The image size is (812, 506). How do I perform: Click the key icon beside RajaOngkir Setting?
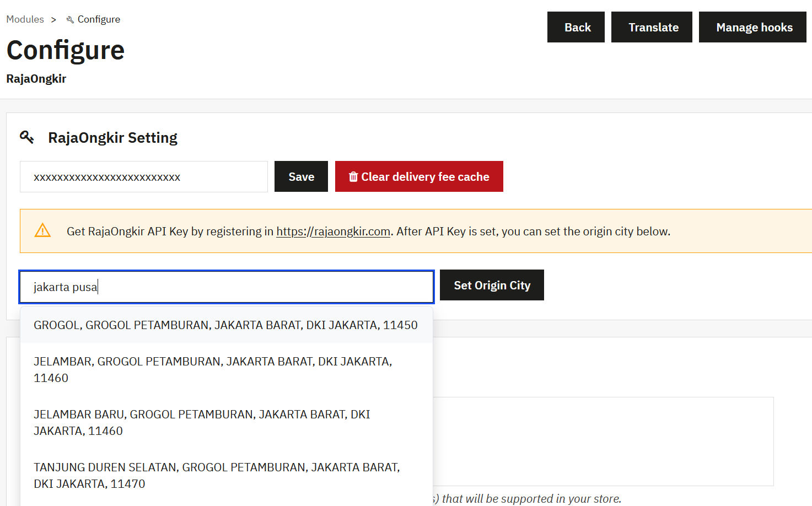pyautogui.click(x=27, y=137)
